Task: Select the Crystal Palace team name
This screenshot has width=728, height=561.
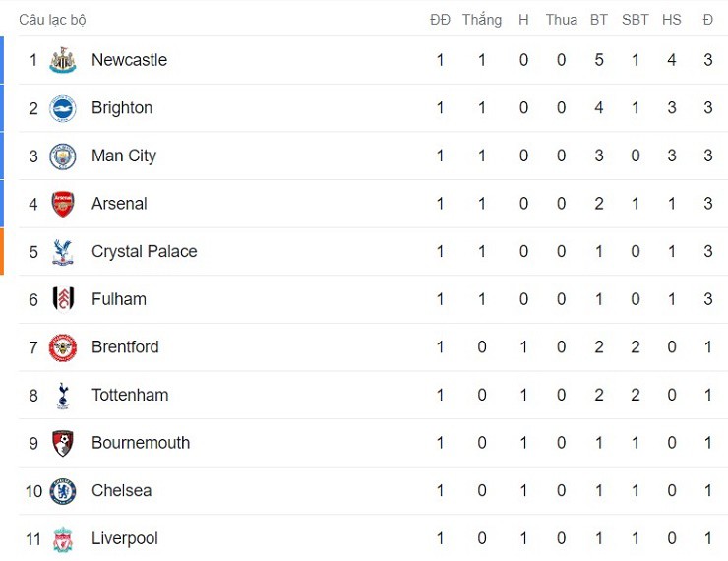Action: [144, 252]
